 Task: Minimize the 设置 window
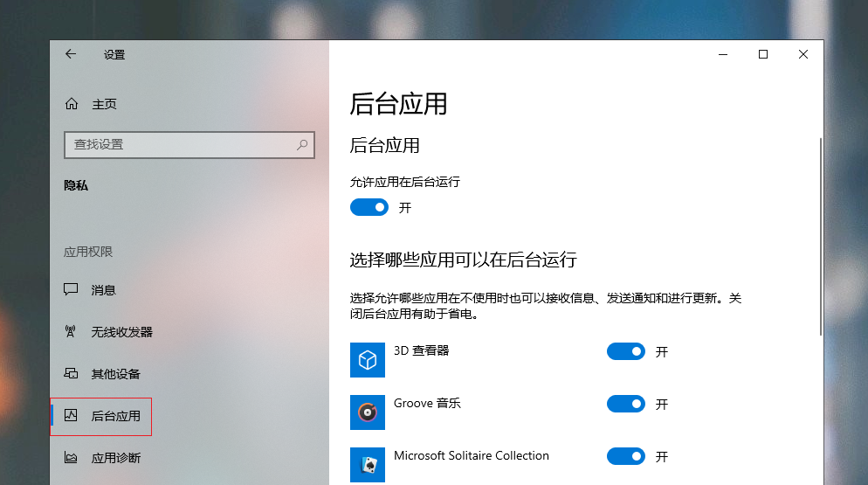723,54
